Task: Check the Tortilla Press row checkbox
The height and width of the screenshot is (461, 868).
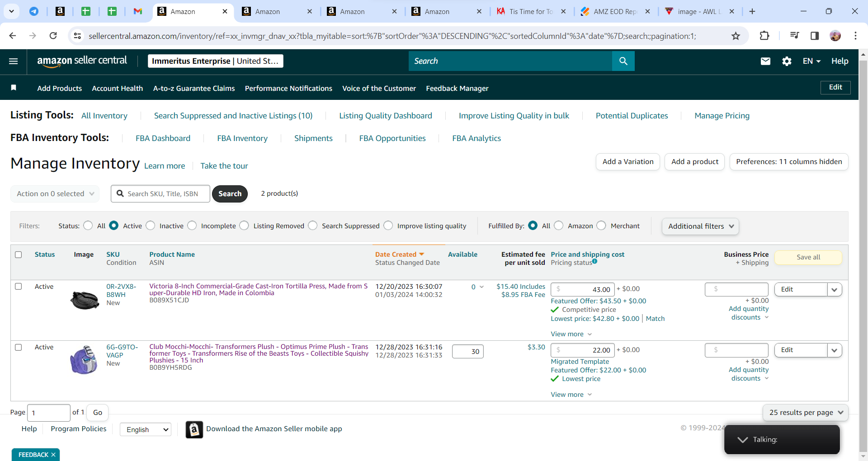Action: pyautogui.click(x=19, y=286)
